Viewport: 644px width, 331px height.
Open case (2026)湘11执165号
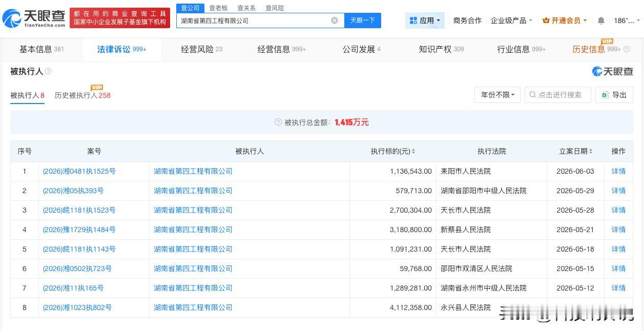[x=73, y=288]
